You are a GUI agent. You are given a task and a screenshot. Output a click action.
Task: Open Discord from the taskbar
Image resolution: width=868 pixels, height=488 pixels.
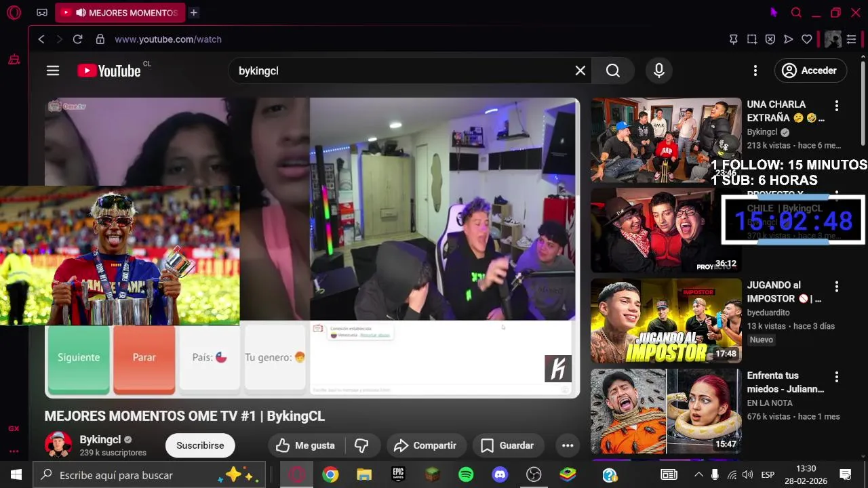click(500, 475)
